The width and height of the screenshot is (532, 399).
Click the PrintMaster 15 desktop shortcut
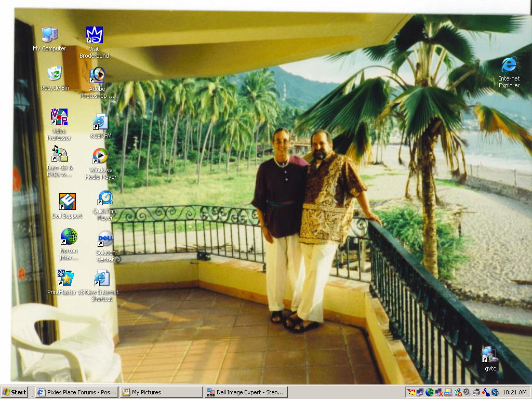click(x=66, y=278)
